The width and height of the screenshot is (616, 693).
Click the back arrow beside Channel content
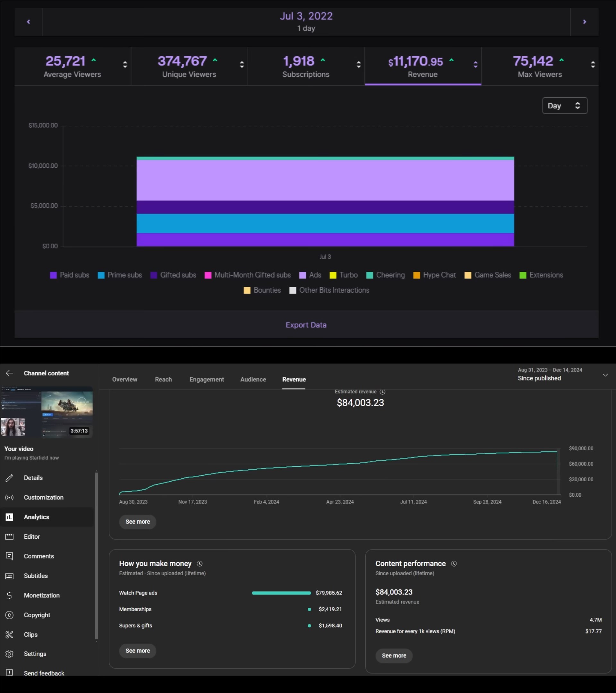point(10,373)
